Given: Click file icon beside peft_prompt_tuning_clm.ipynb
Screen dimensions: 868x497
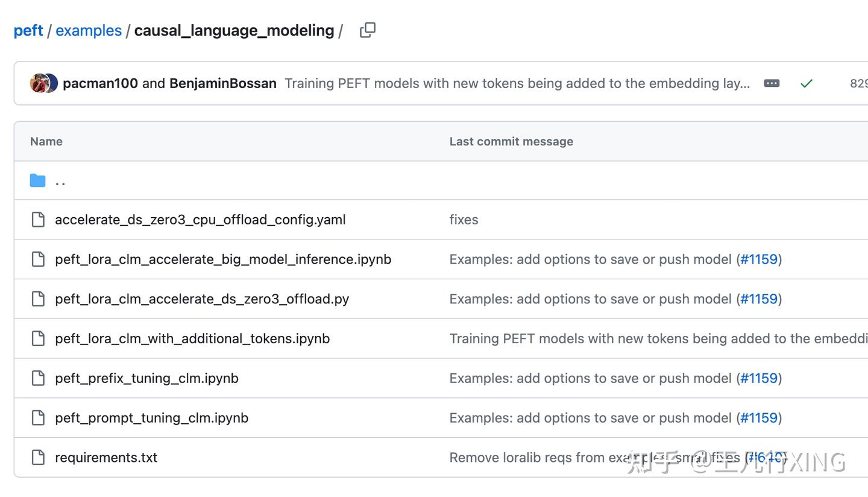Looking at the screenshot, I should point(38,418).
